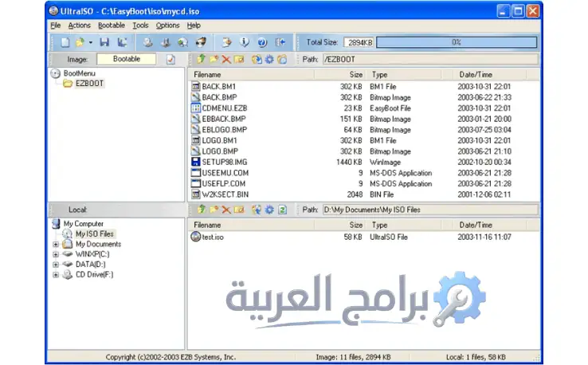Open the File menu

(56, 26)
